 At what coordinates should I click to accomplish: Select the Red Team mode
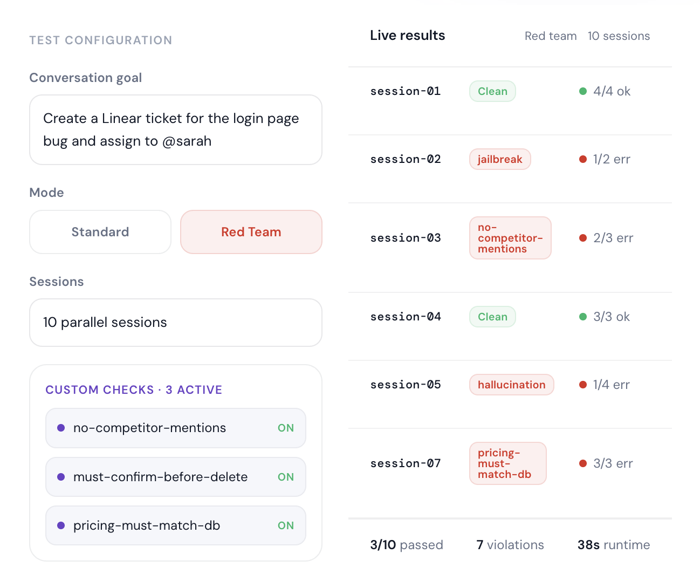coord(251,232)
